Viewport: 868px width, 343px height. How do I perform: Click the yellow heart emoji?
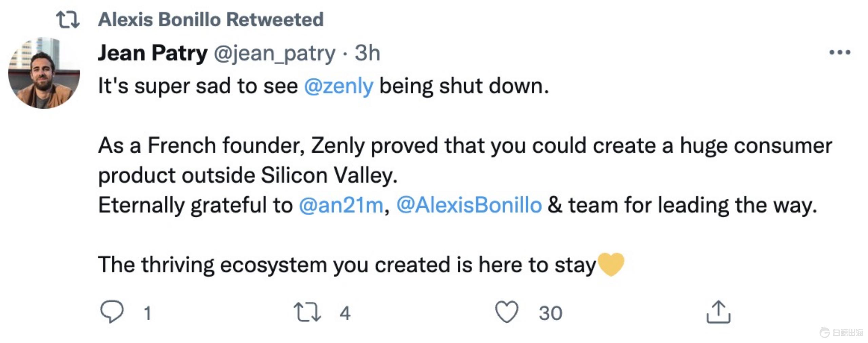(x=611, y=264)
